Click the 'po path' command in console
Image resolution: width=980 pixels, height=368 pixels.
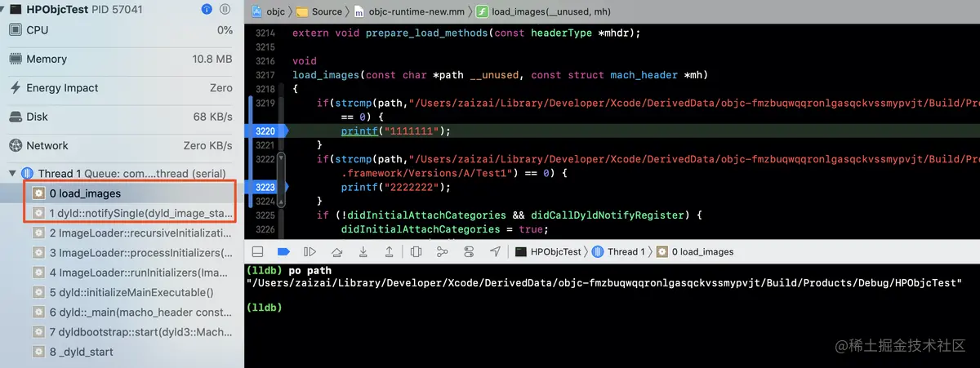coord(310,270)
